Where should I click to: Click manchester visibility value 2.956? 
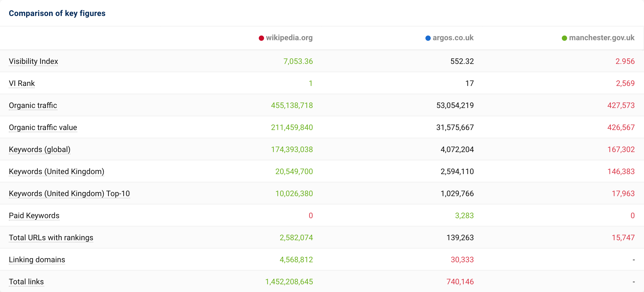625,61
